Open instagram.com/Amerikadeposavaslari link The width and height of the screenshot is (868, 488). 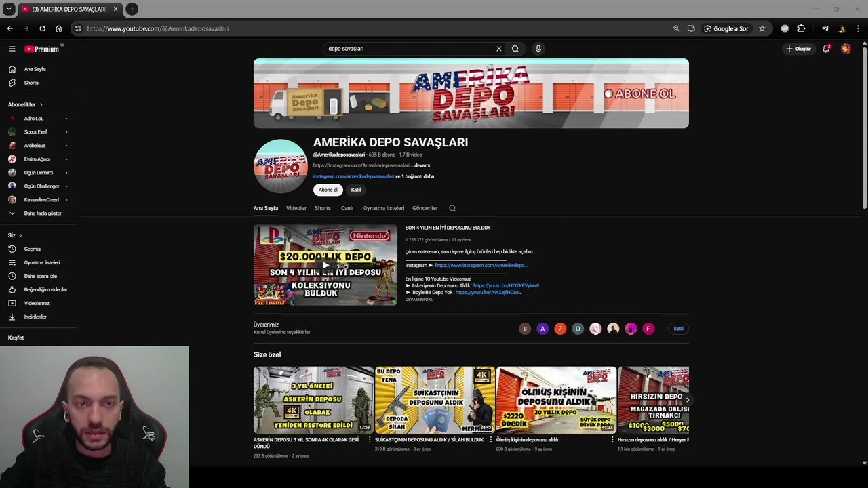[353, 176]
